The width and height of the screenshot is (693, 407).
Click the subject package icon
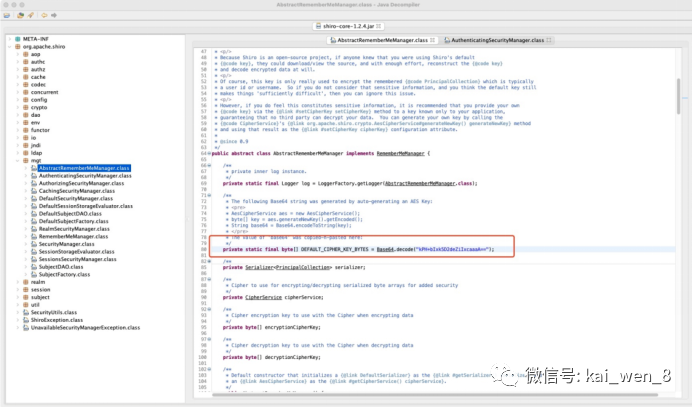click(x=26, y=297)
